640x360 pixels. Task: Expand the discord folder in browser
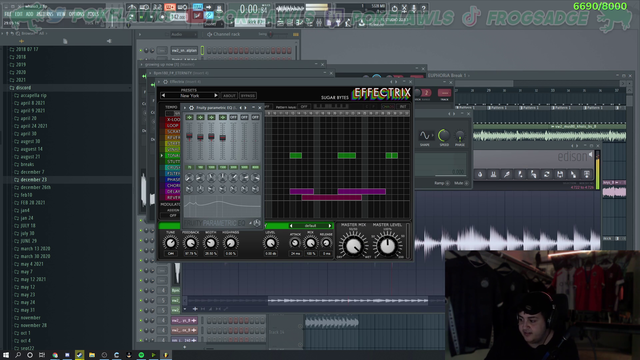pos(23,87)
